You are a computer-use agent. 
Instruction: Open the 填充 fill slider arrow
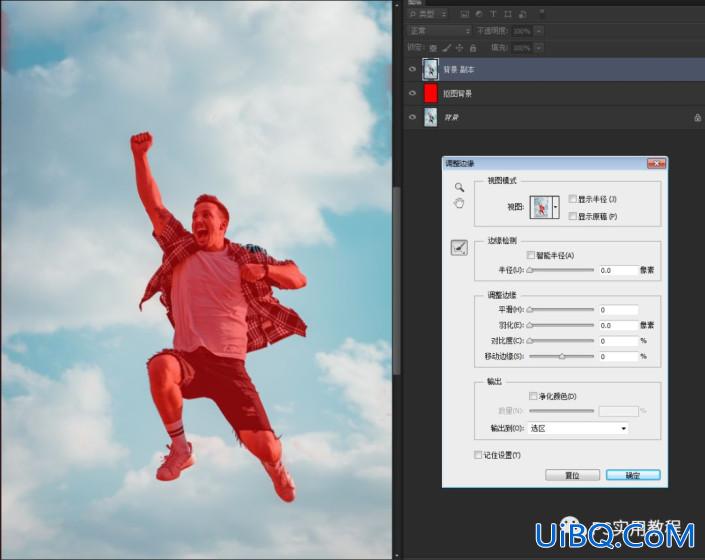(x=539, y=48)
